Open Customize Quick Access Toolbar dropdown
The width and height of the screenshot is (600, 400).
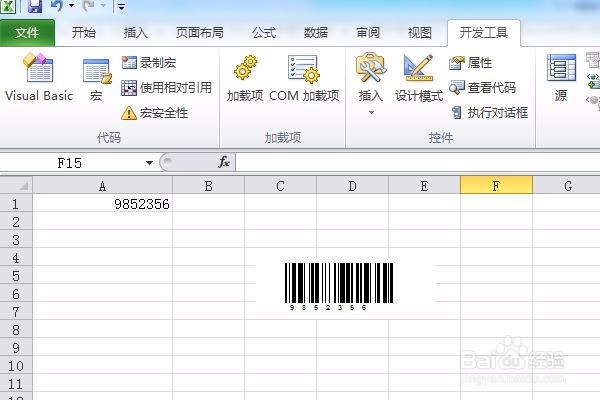[x=121, y=7]
